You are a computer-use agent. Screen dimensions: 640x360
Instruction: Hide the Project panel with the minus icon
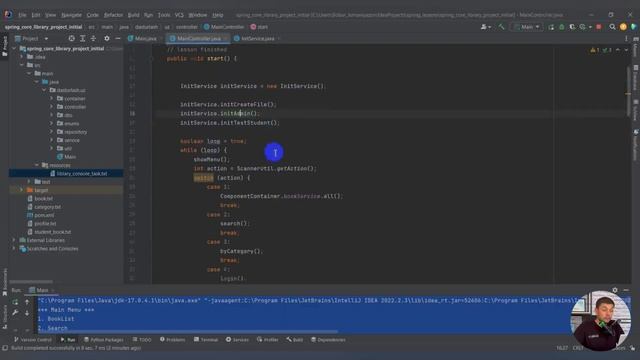coord(118,38)
